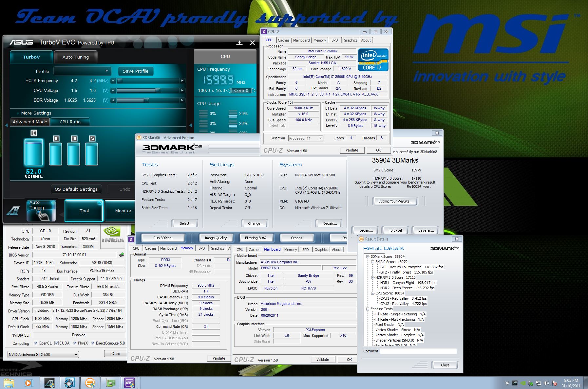Open the Profile dropdown in TurboV
The image size is (588, 389).
point(82,71)
